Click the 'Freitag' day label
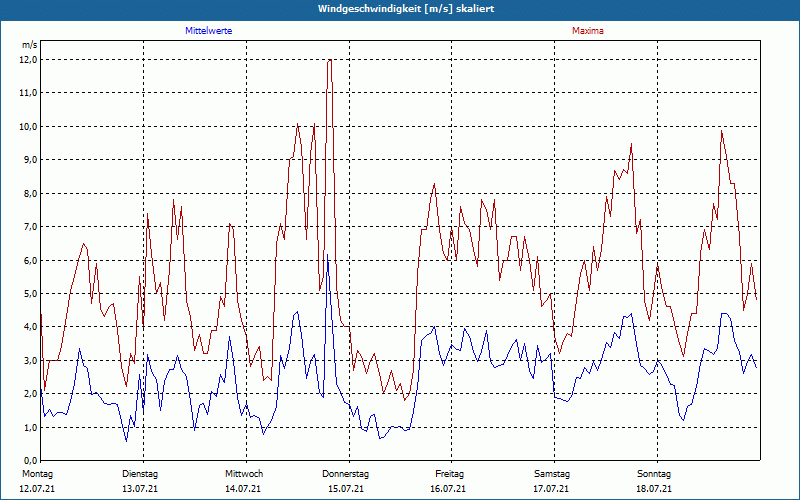This screenshot has height=500, width=800. [449, 474]
